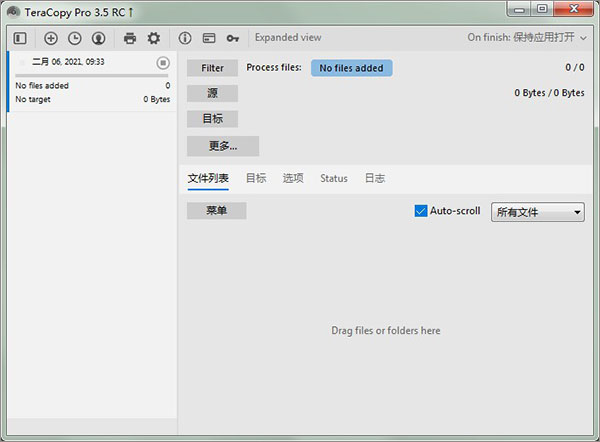Viewport: 600px width, 442px height.
Task: Click the key license icon
Action: pyautogui.click(x=233, y=38)
